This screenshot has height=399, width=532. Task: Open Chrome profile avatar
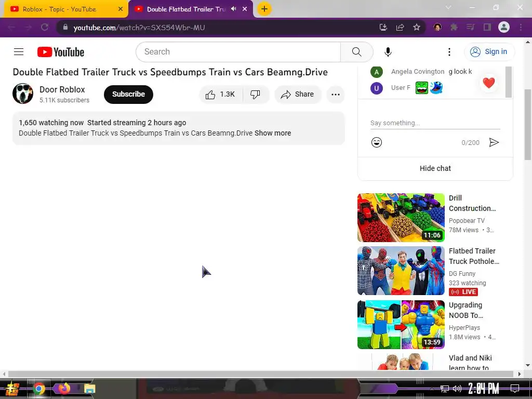(x=504, y=27)
